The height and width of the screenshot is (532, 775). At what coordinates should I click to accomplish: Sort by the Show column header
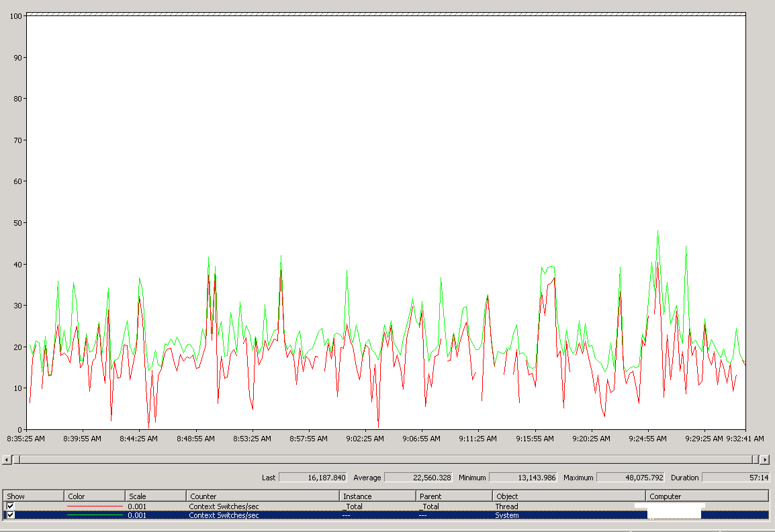pyautogui.click(x=34, y=496)
